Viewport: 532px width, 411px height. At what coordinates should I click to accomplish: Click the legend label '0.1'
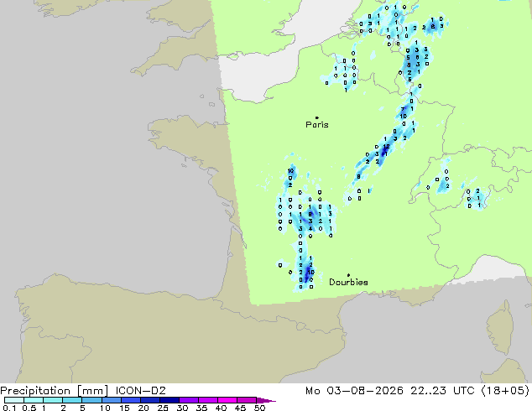(9, 408)
